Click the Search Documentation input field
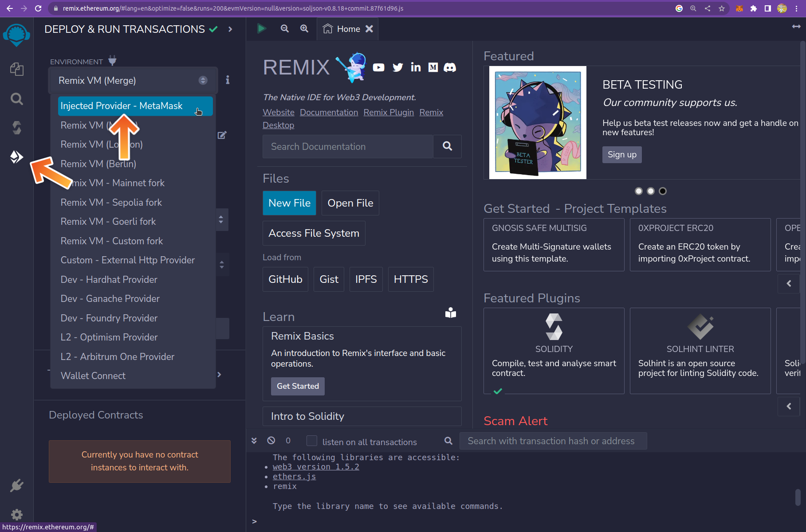This screenshot has width=806, height=532. [x=347, y=147]
